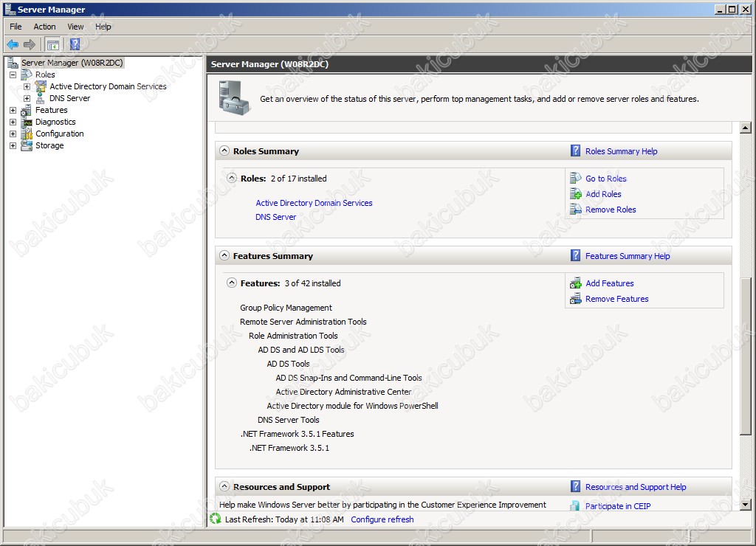
Task: Click the Remove Roles link
Action: click(x=611, y=210)
